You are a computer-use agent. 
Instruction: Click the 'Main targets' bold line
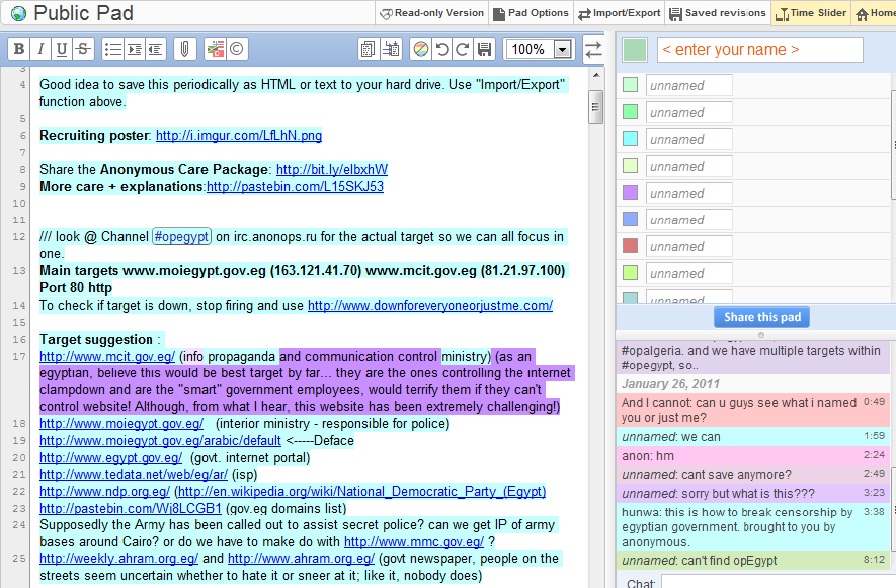pyautogui.click(x=302, y=279)
